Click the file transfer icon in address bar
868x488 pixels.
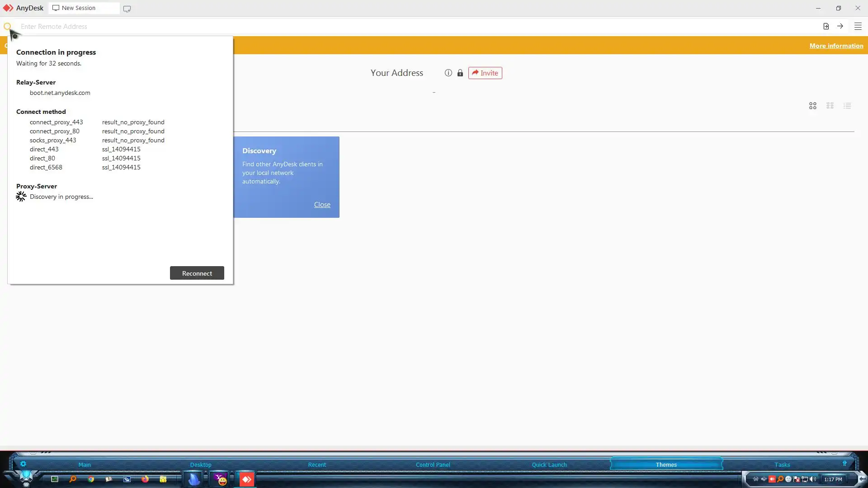(x=826, y=26)
